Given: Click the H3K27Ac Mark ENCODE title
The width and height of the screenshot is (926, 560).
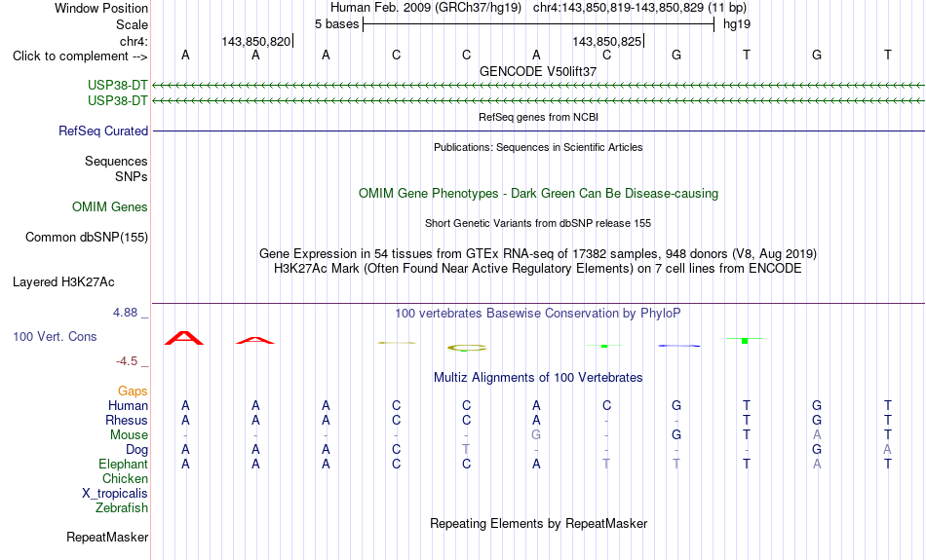Looking at the screenshot, I should point(538,269).
